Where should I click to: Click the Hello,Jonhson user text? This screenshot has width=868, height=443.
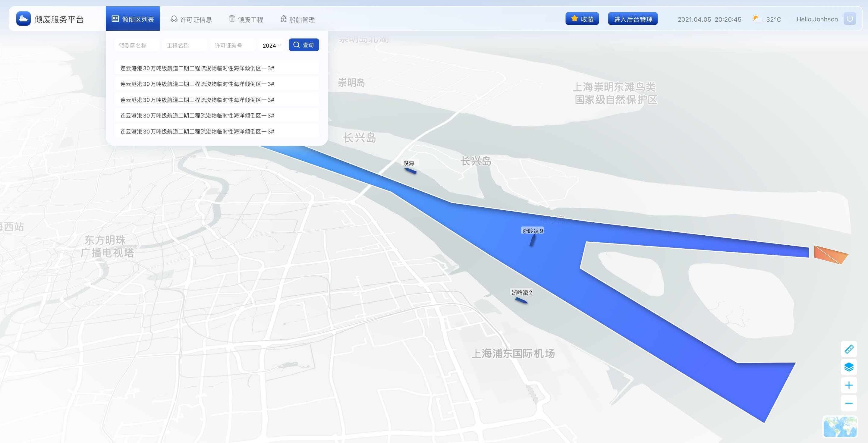tap(817, 19)
